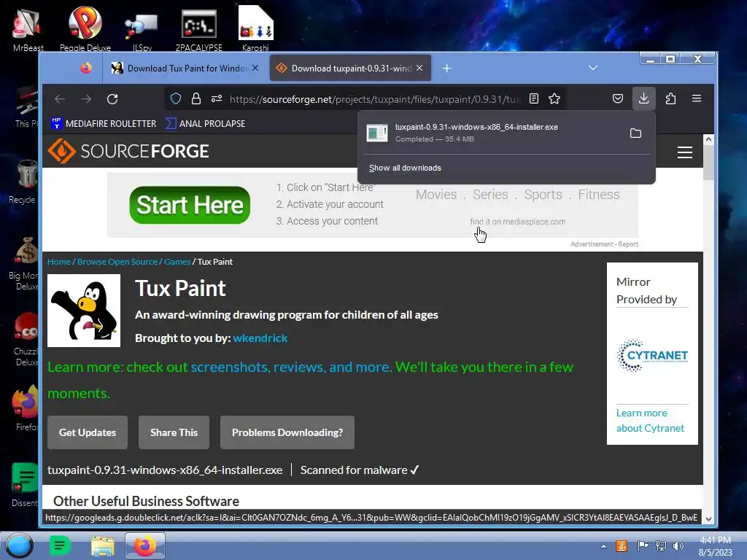Show the downloaded file in its folder
Screen dimensions: 747x560
[x=635, y=133]
